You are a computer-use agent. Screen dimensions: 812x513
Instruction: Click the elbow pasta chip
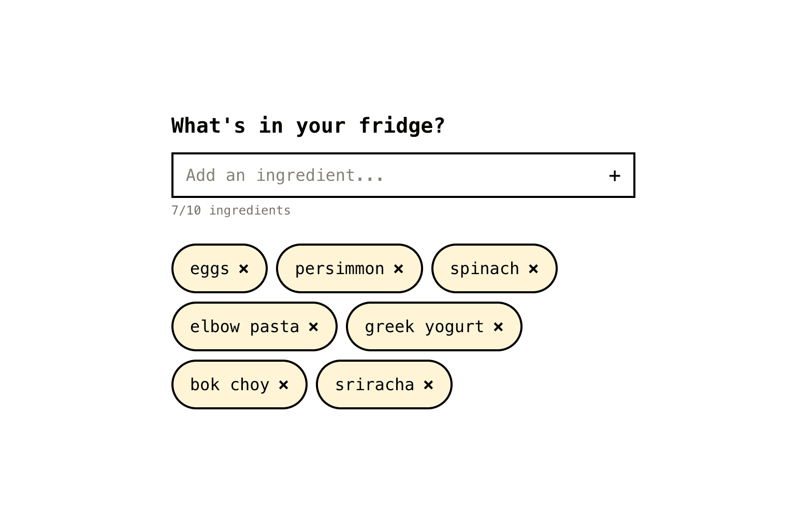coord(244,326)
